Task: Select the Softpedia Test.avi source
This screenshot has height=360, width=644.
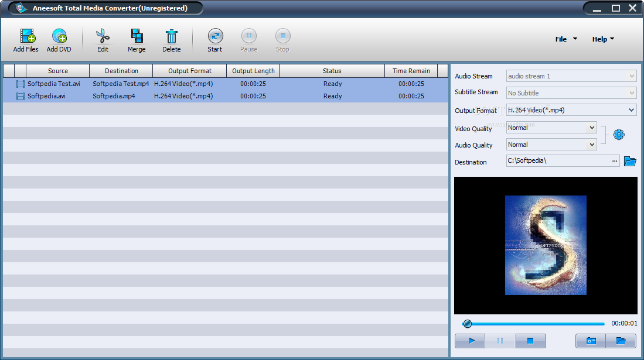Action: tap(54, 84)
